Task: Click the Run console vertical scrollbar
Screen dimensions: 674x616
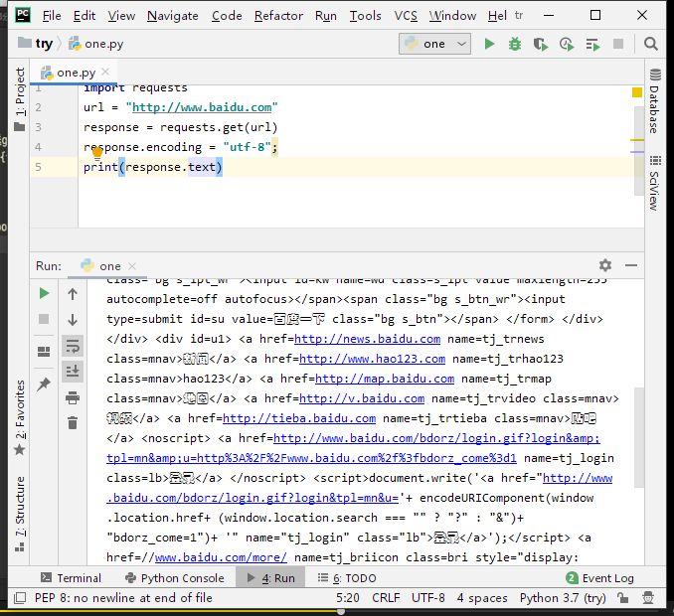Action: click(x=639, y=437)
